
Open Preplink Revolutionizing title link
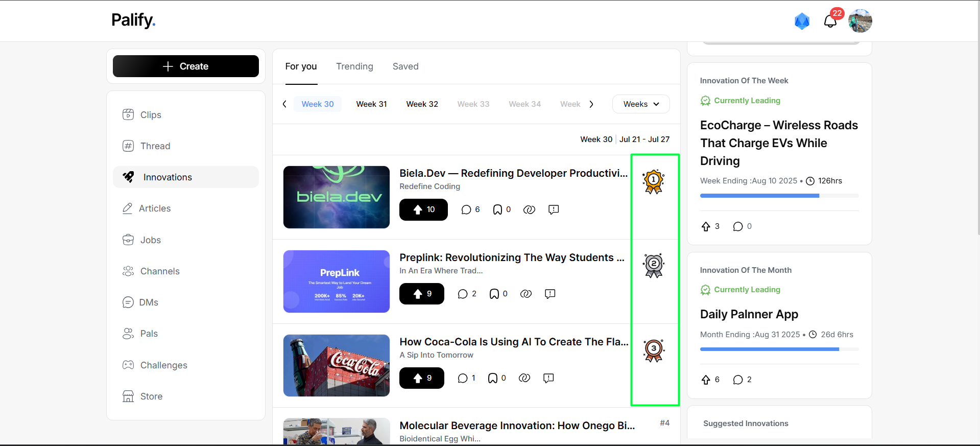coord(512,257)
